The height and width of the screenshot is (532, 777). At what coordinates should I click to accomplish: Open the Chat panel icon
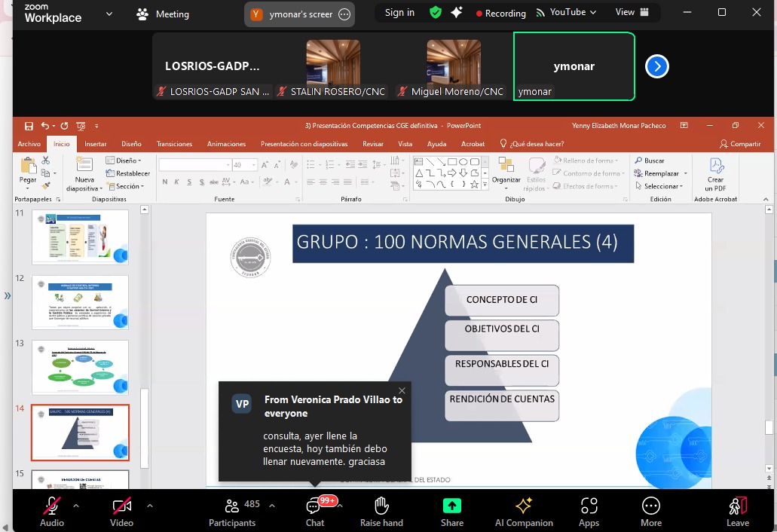point(314,506)
